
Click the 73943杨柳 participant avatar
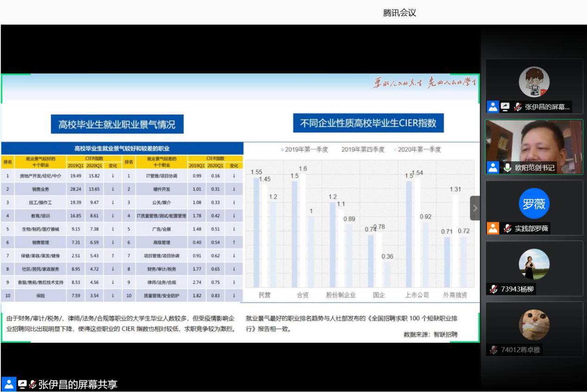pyautogui.click(x=534, y=264)
